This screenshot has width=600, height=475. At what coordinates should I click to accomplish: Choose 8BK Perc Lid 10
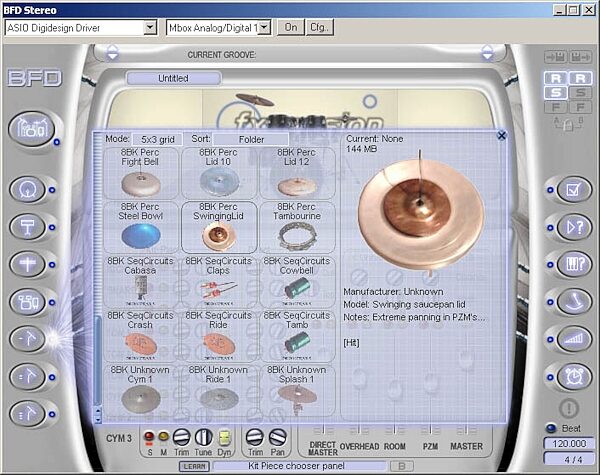click(x=218, y=173)
